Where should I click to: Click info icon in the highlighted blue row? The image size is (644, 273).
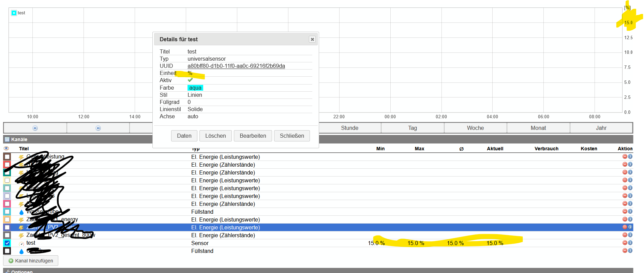pos(630,227)
